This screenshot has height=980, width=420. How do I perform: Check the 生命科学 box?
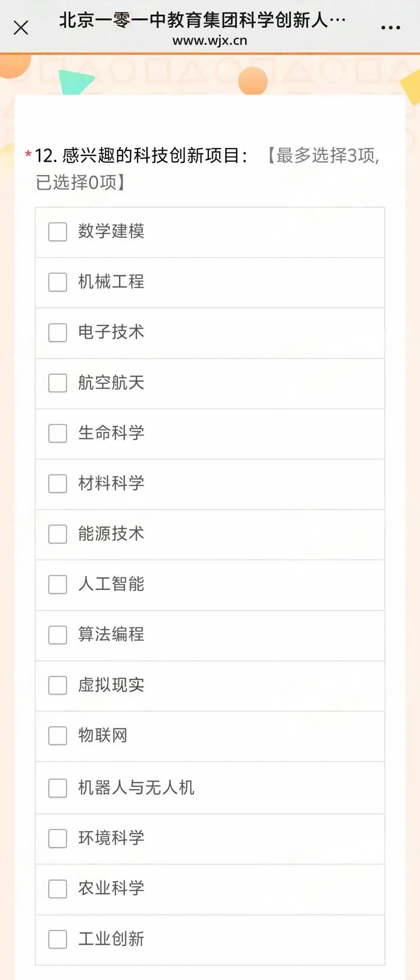point(58,433)
